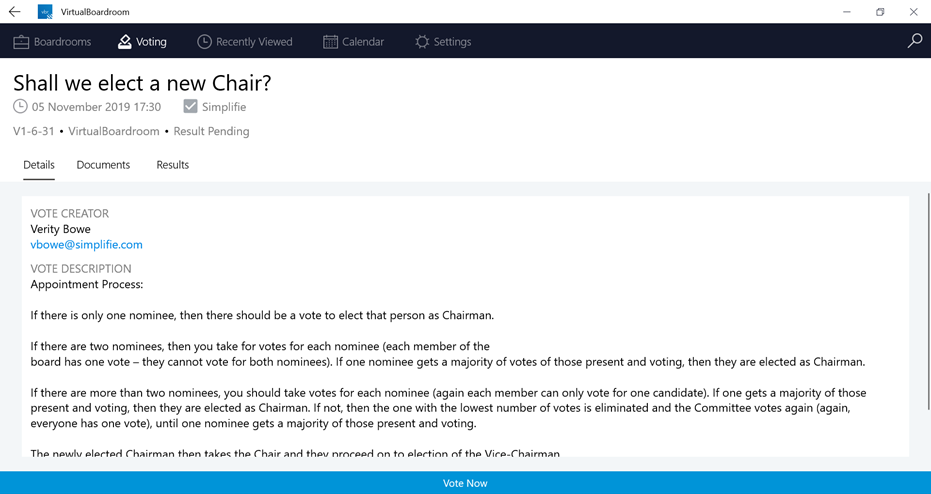The height and width of the screenshot is (494, 931).
Task: Switch to the Documents tab
Action: tap(103, 165)
